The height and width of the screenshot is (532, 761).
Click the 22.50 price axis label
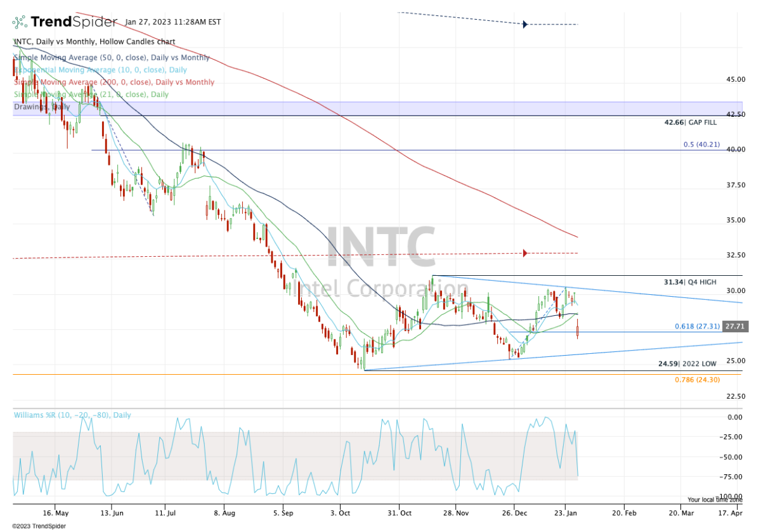[736, 396]
